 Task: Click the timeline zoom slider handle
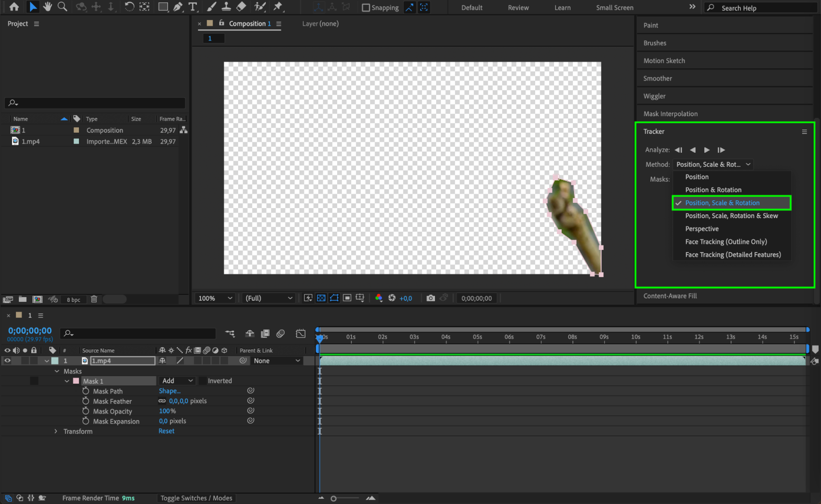[333, 498]
